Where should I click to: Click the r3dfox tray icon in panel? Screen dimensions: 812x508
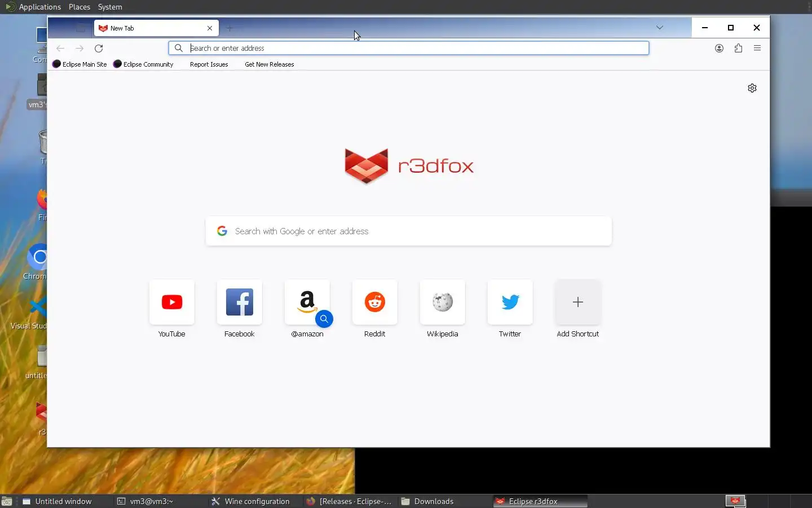click(x=735, y=501)
